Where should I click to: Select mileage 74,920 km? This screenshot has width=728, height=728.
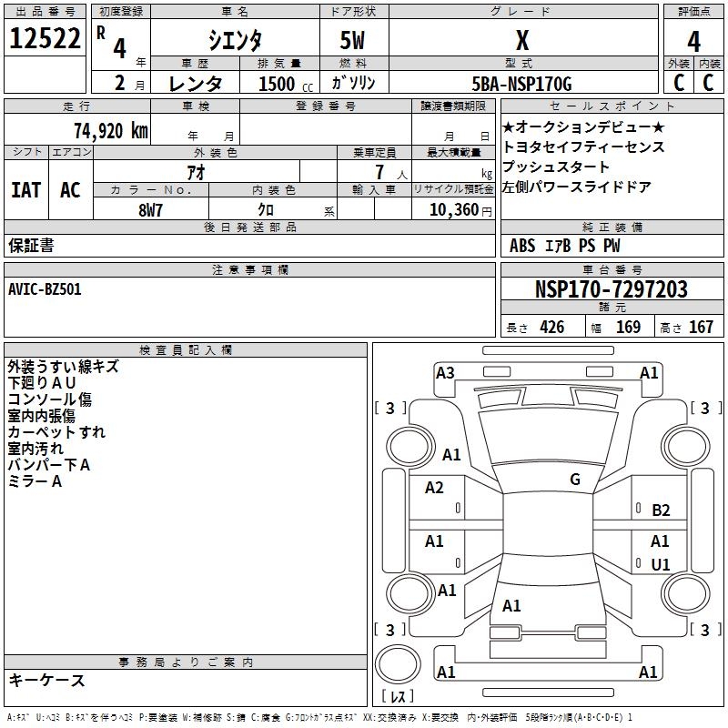[111, 131]
